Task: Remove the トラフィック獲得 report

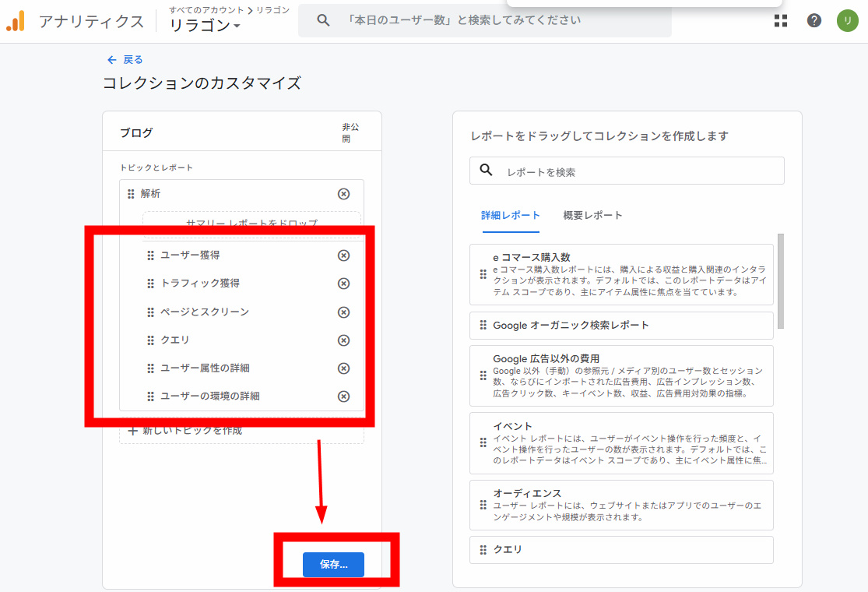Action: (x=343, y=284)
